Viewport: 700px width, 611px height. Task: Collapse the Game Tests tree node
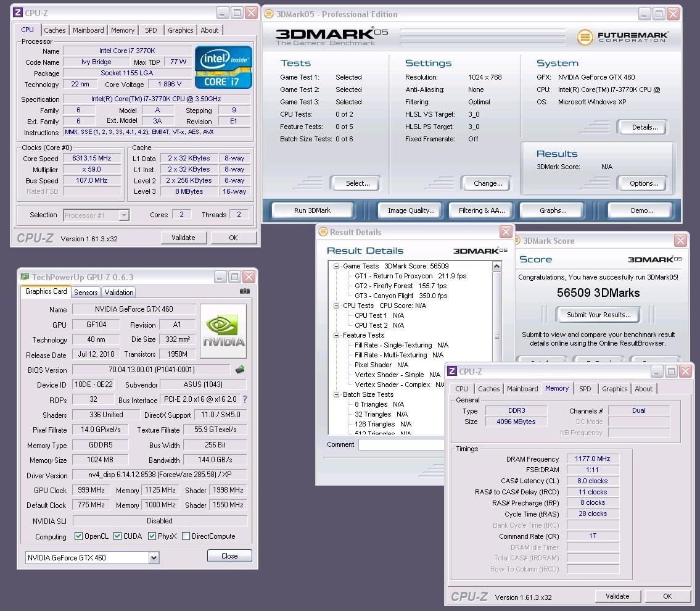coord(336,266)
